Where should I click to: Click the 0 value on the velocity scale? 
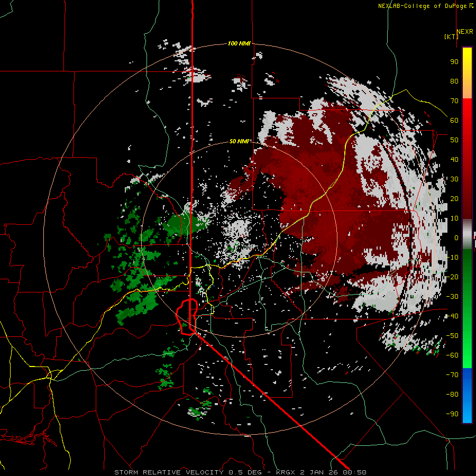[x=456, y=237]
